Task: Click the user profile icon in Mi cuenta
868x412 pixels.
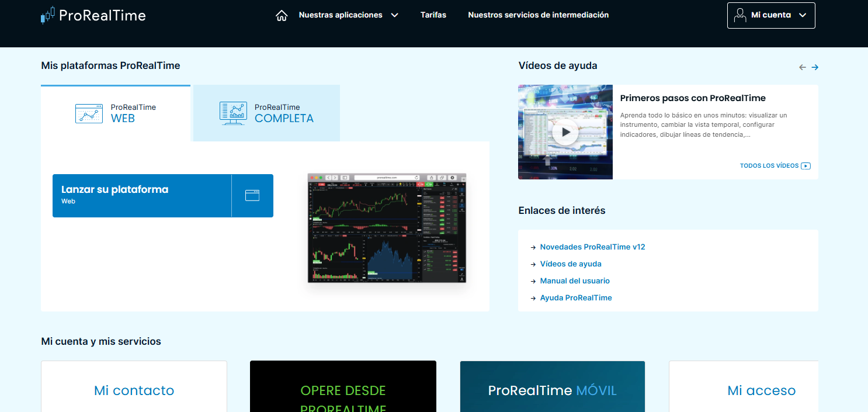Action: coord(740,15)
